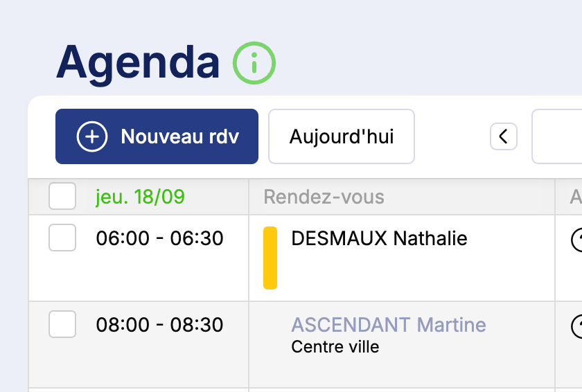Click the partially visible A column header
582x392 pixels.
click(575, 197)
